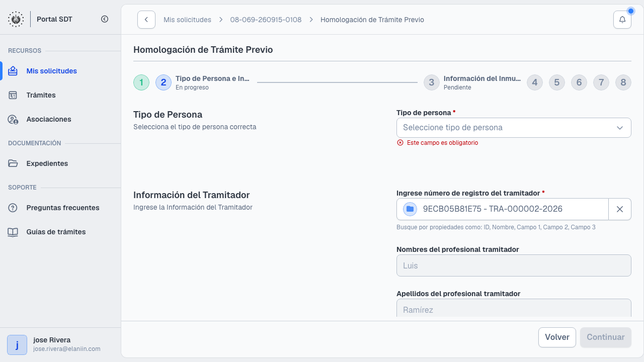Click the jose.rivera@elaniin.com email text
The height and width of the screenshot is (362, 644).
[67, 349]
